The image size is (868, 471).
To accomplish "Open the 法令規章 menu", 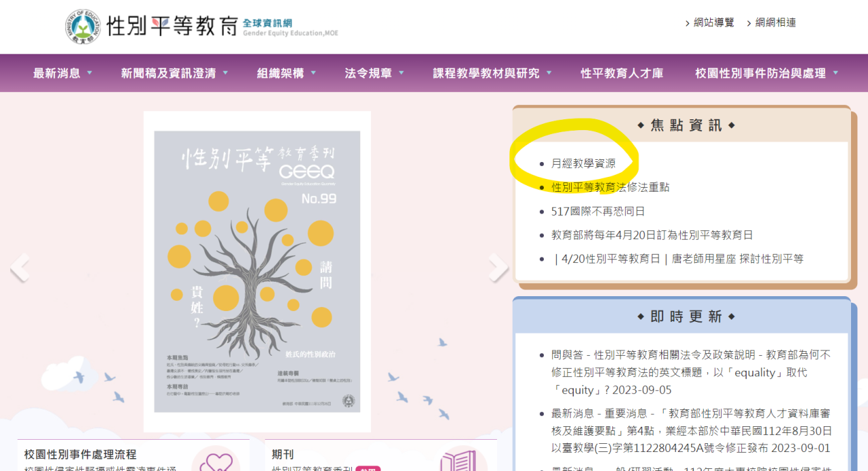I will pyautogui.click(x=374, y=73).
